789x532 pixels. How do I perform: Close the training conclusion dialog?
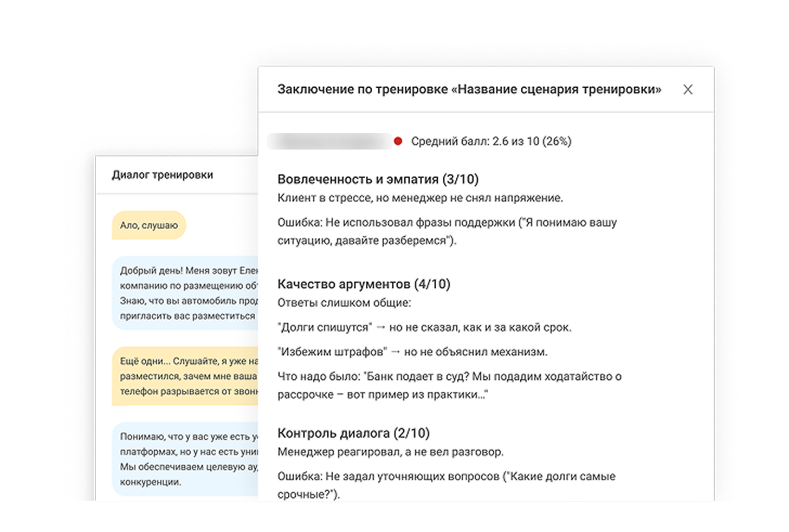click(x=688, y=89)
